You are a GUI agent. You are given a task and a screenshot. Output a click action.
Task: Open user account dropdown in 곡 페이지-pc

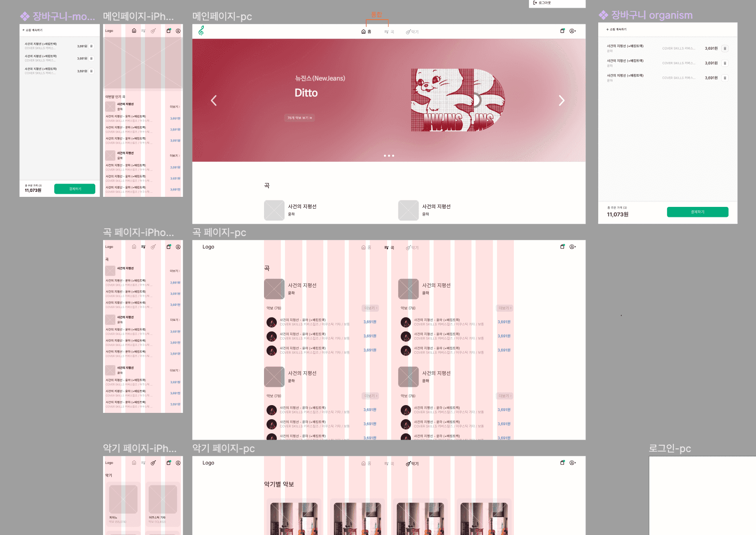[x=573, y=247]
